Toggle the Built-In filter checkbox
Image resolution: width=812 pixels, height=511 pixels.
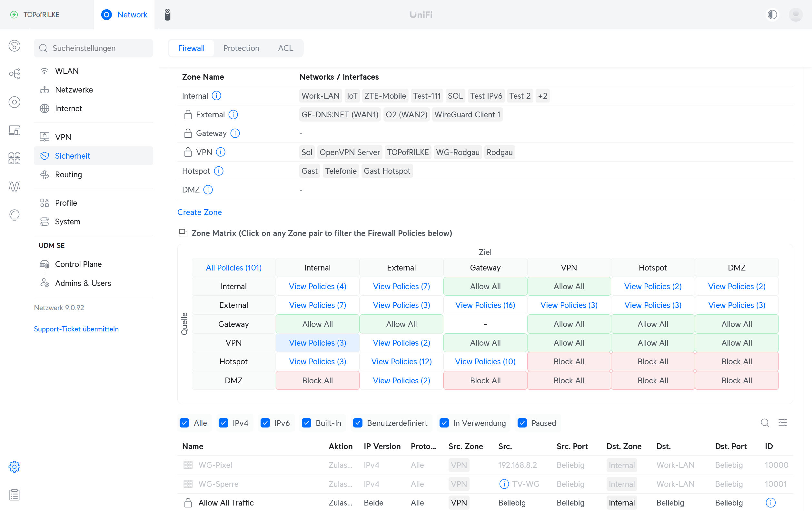point(307,423)
